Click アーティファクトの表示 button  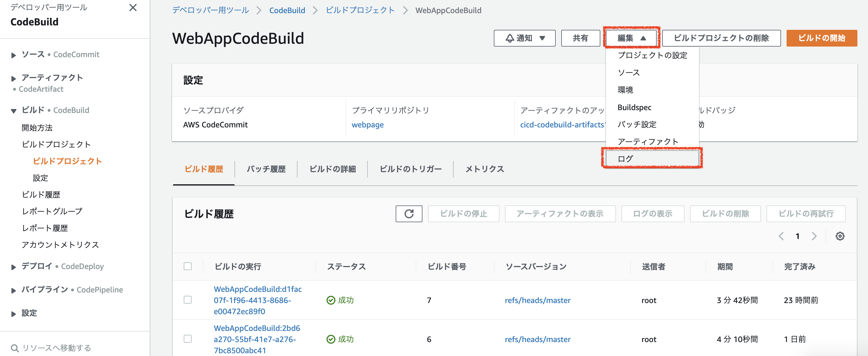coord(560,214)
